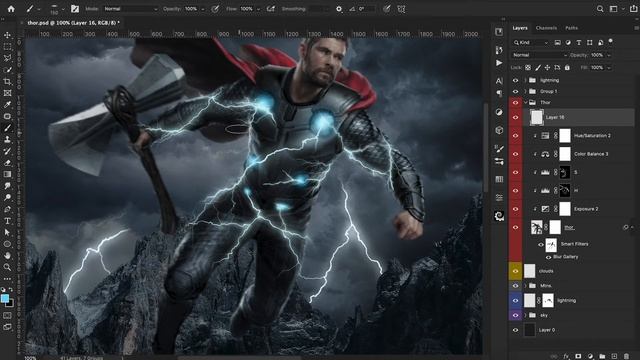
Task: Open the layer Fill dropdown arrow
Action: click(x=609, y=68)
